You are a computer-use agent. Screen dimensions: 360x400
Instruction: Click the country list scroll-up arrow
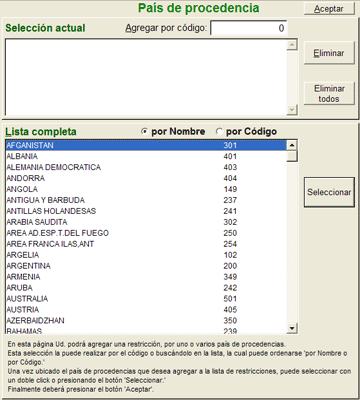(292, 145)
